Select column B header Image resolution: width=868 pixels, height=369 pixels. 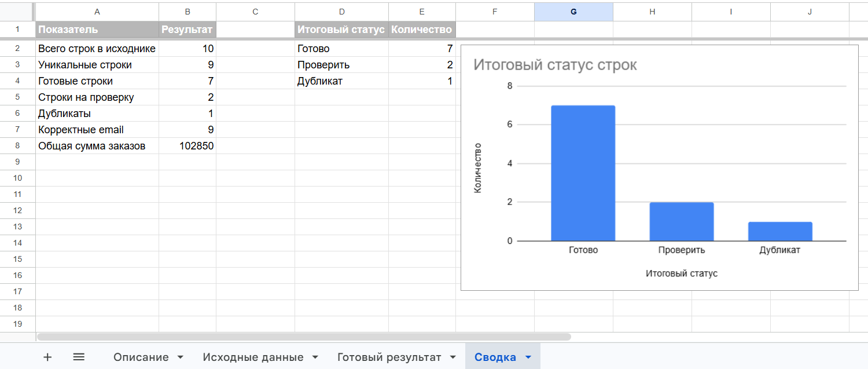pos(187,12)
